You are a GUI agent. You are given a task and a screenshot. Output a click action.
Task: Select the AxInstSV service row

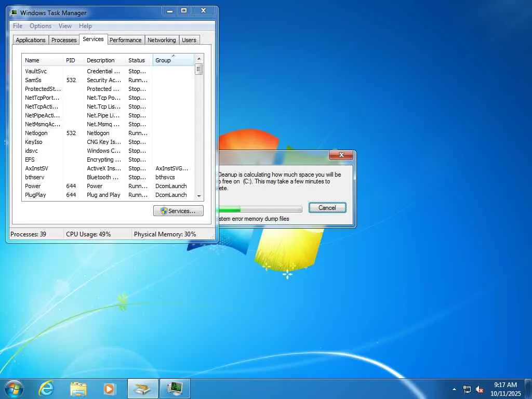pyautogui.click(x=108, y=168)
